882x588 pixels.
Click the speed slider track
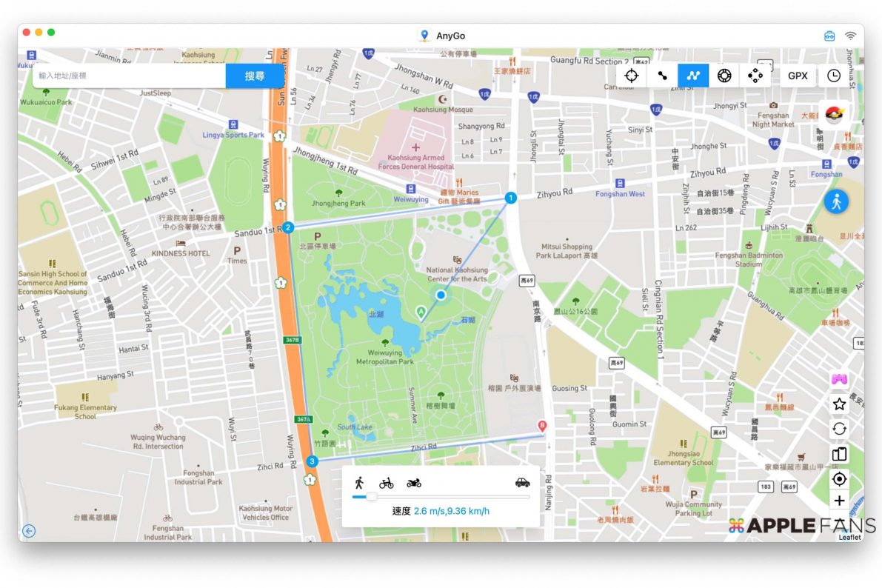(x=444, y=497)
